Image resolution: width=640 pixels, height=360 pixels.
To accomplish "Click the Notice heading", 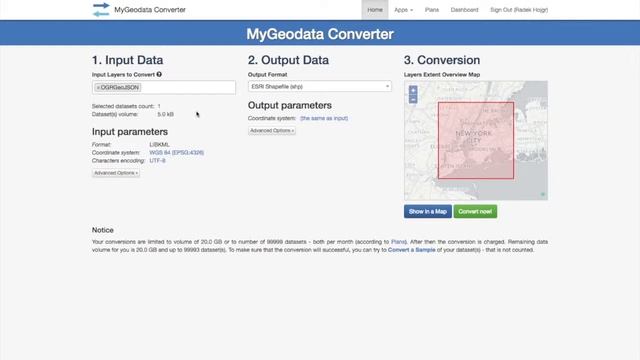I will 102,230.
